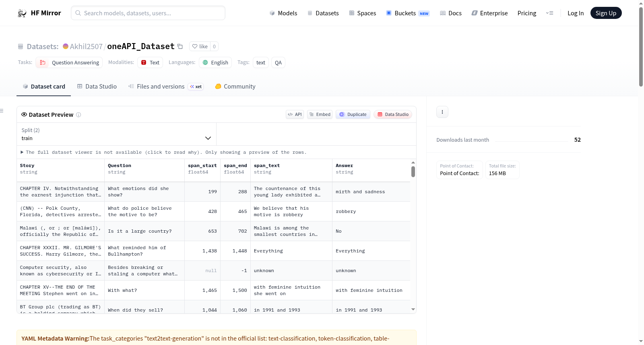Click the 'Is it a large country?' question cell
644x345 pixels.
point(144,231)
